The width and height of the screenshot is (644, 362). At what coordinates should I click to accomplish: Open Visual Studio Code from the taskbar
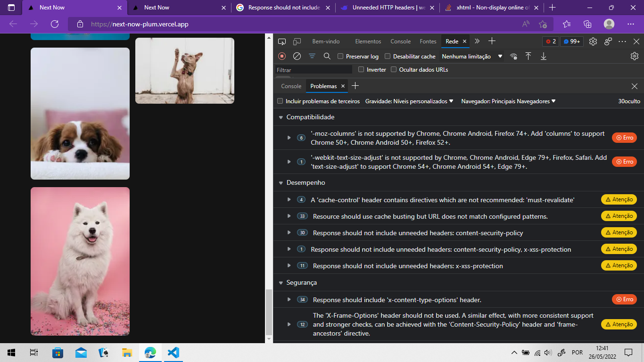tap(173, 353)
